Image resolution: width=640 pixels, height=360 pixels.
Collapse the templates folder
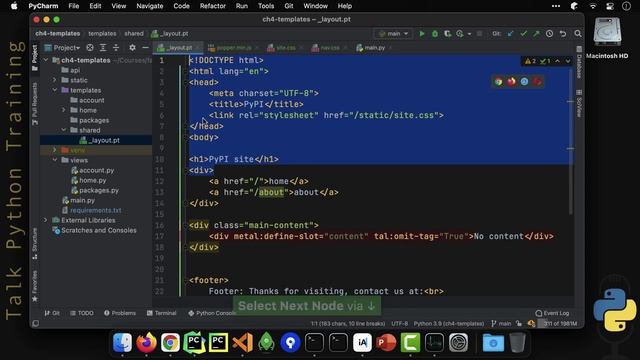click(x=55, y=90)
